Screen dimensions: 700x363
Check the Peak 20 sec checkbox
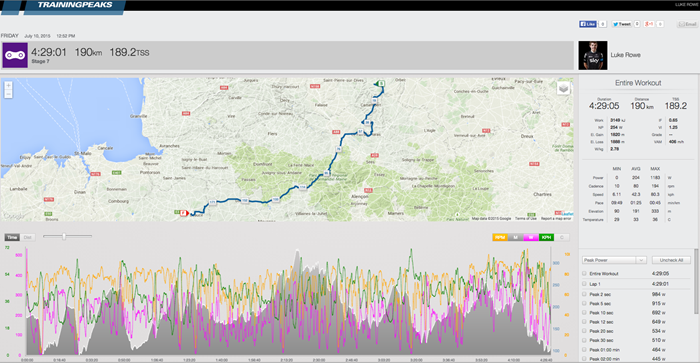click(x=584, y=331)
